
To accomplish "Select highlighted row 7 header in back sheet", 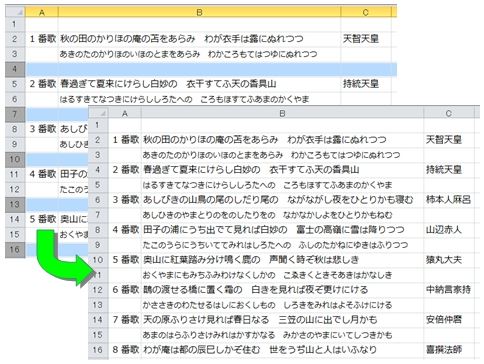I will coord(15,114).
